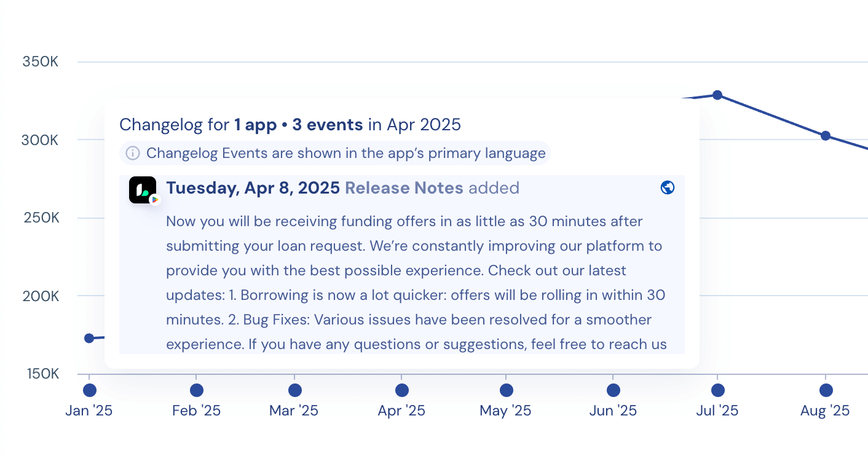This screenshot has width=868, height=456.
Task: Click the globe icon beside Release Notes
Action: coord(668,187)
